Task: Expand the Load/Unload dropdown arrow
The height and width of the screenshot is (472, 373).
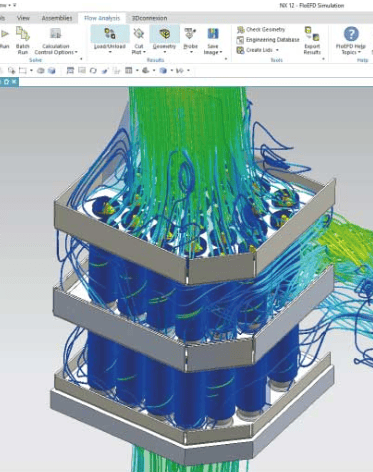Action: (x=110, y=52)
